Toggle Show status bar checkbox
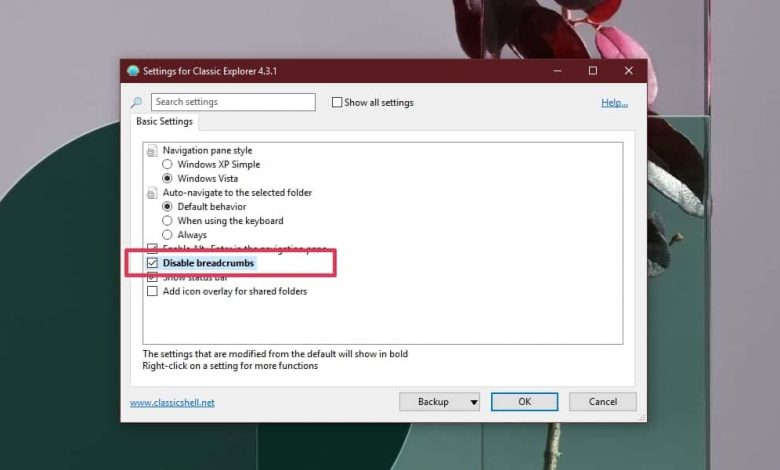 tap(152, 277)
